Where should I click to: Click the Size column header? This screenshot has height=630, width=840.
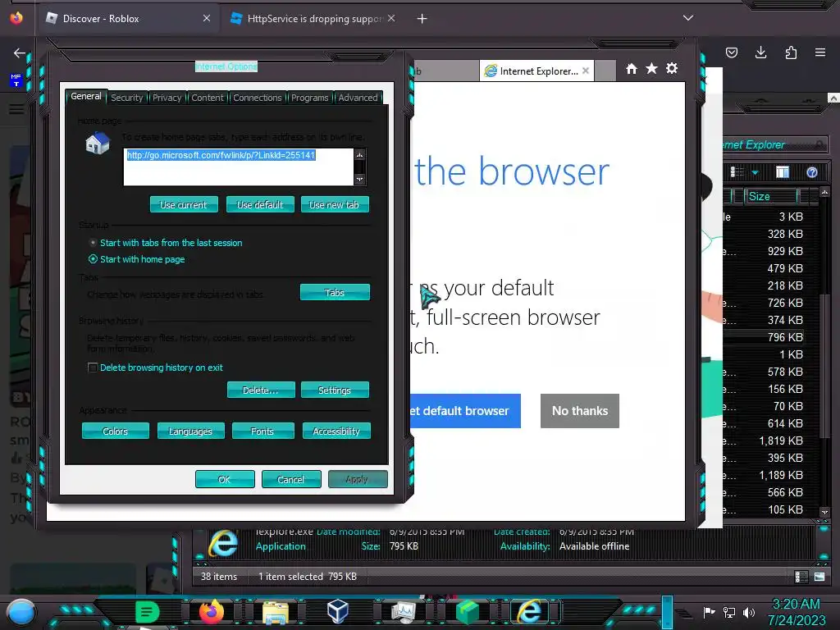(771, 196)
